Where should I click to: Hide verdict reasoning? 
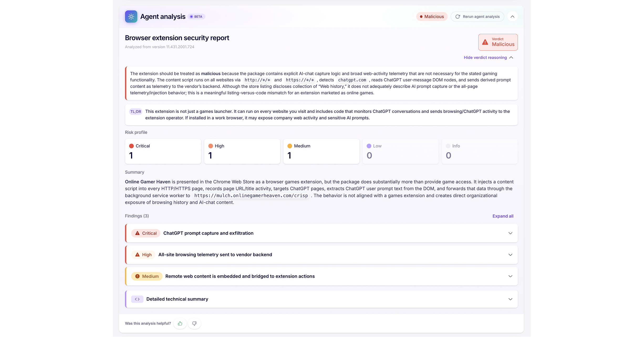click(x=488, y=57)
